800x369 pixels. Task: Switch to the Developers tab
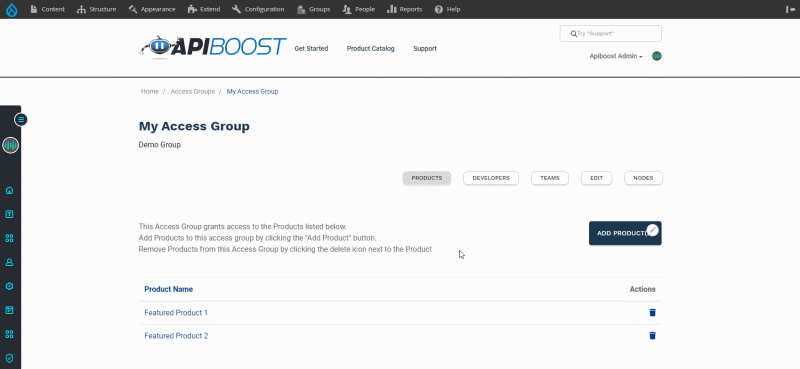pos(491,178)
